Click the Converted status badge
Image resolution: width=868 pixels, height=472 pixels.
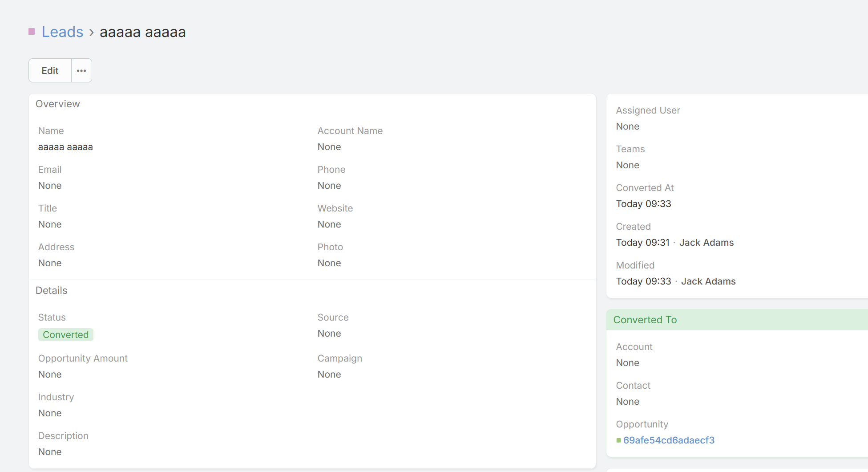tap(66, 335)
